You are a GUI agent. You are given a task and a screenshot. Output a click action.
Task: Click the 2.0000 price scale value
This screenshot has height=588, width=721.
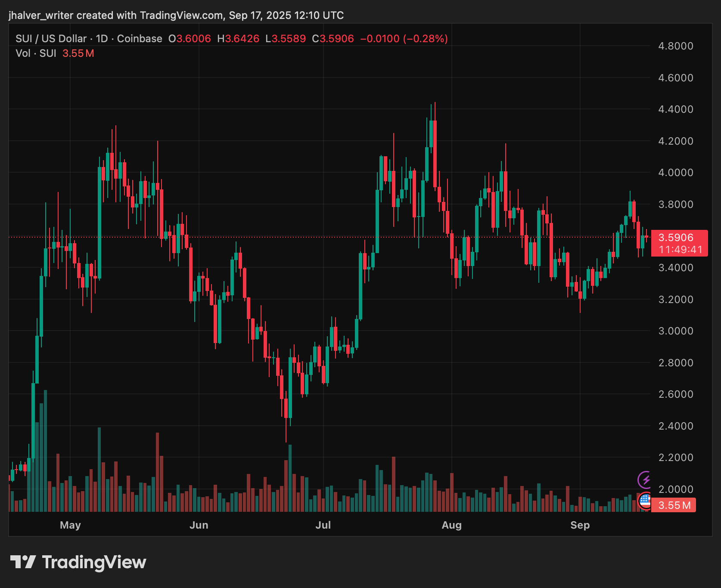[674, 489]
